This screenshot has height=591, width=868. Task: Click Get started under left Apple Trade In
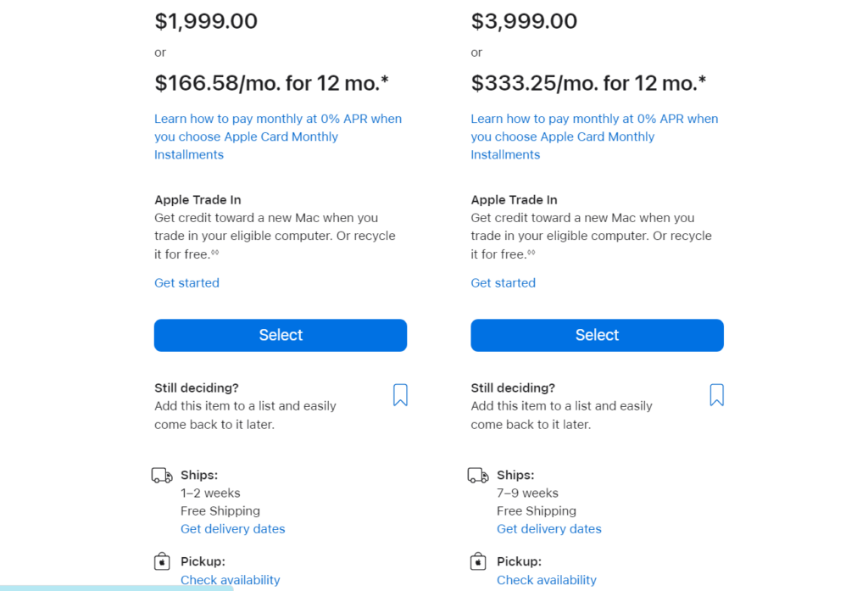186,283
